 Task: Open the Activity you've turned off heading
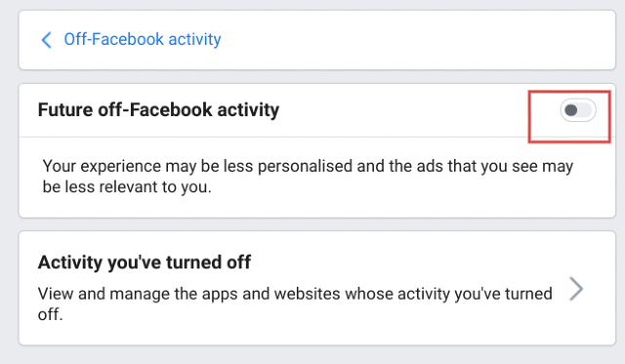tap(145, 263)
